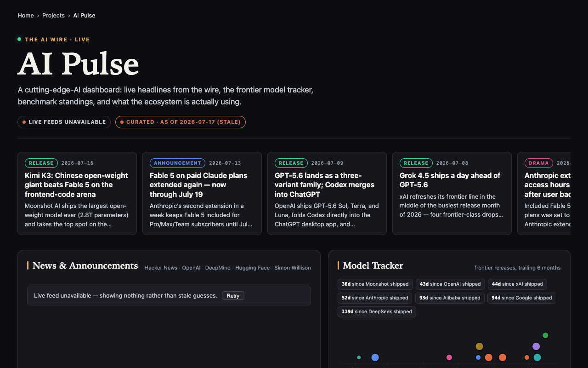Click the 'Live feed unavailable' message text
The image size is (588, 368).
(126, 296)
